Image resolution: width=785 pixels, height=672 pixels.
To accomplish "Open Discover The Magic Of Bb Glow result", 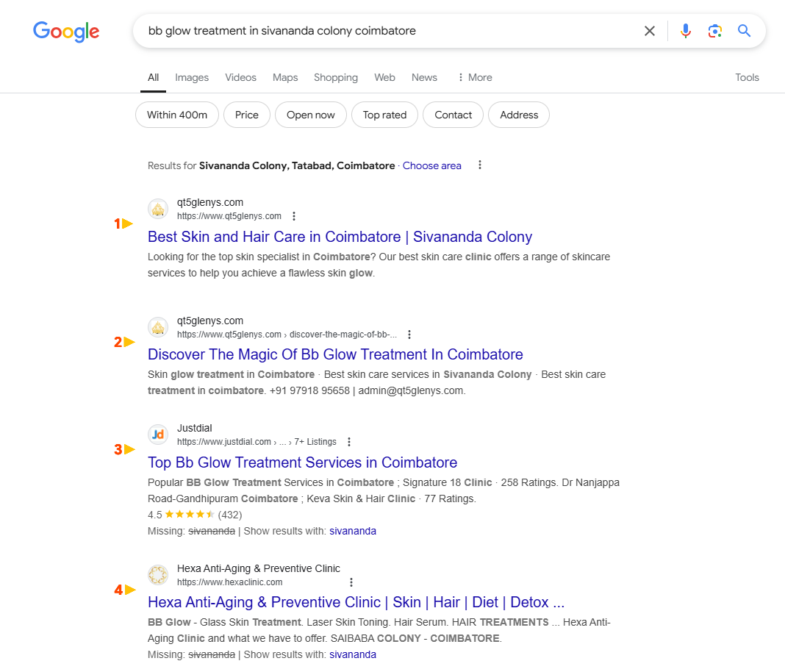I will coord(335,354).
